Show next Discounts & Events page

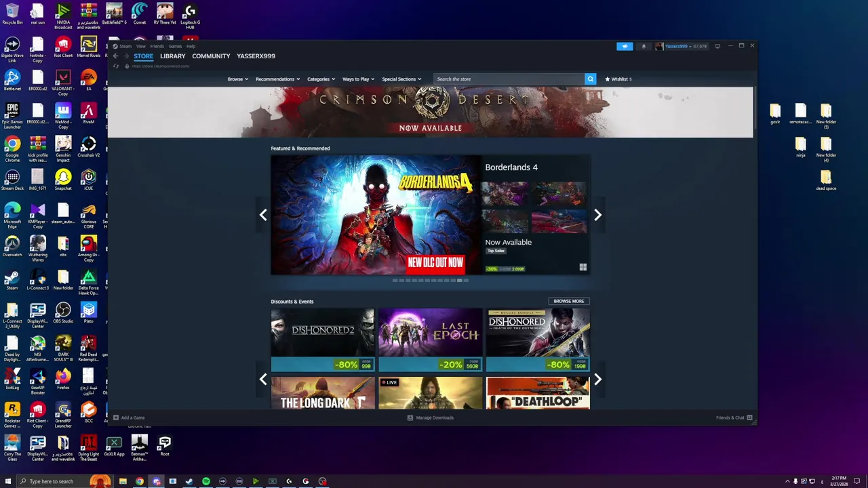pyautogui.click(x=597, y=380)
